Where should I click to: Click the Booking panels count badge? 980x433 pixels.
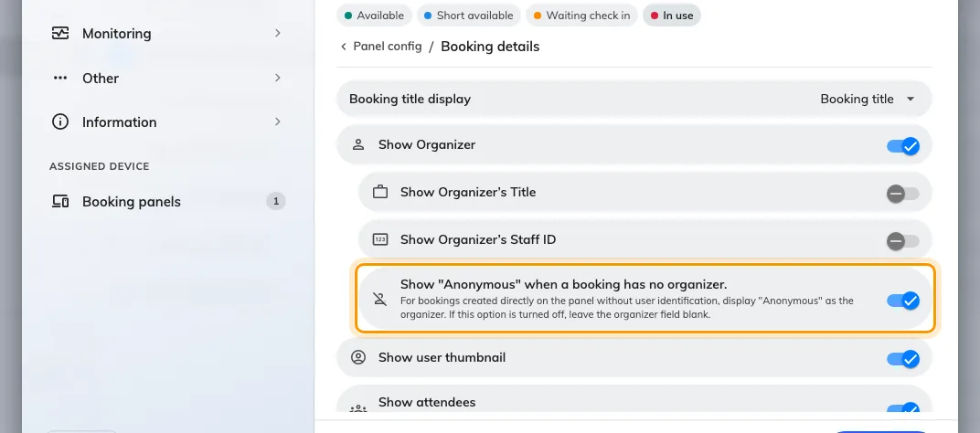tap(276, 201)
